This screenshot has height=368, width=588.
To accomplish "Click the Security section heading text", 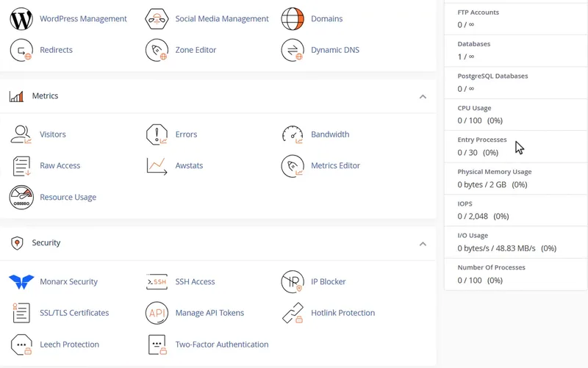I will pyautogui.click(x=46, y=243).
